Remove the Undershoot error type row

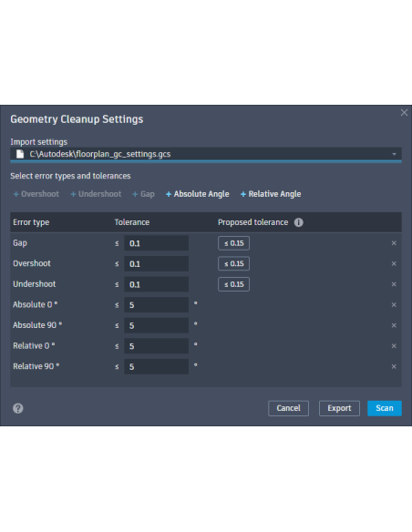394,284
